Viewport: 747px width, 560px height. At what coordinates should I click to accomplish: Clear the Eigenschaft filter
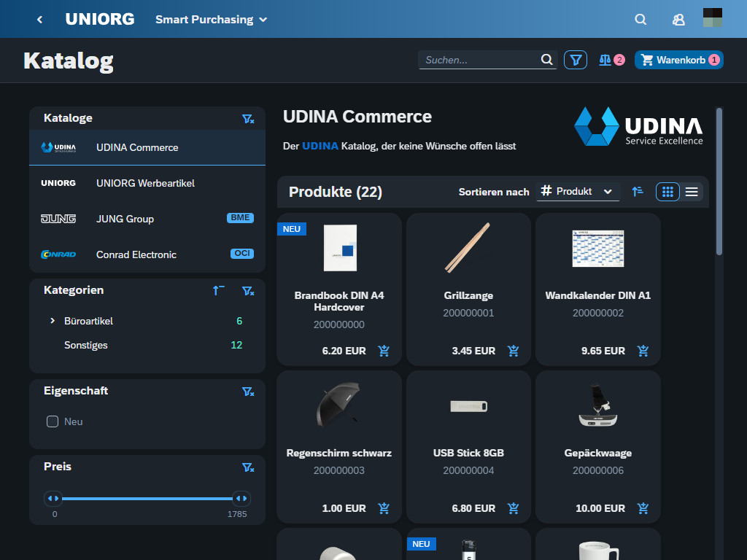tap(248, 392)
